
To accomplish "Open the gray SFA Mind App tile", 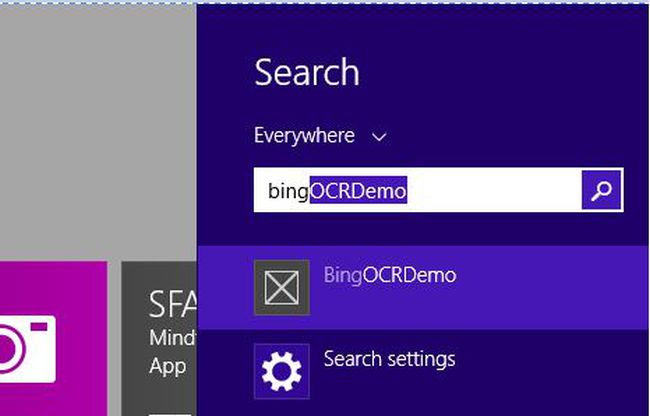I will [x=159, y=339].
